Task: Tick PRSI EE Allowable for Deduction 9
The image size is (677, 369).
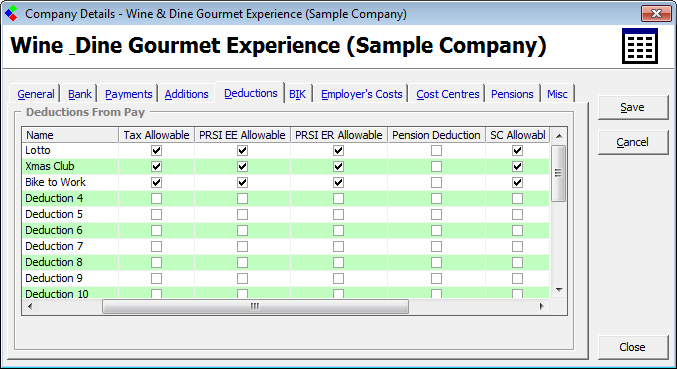Action: 242,278
